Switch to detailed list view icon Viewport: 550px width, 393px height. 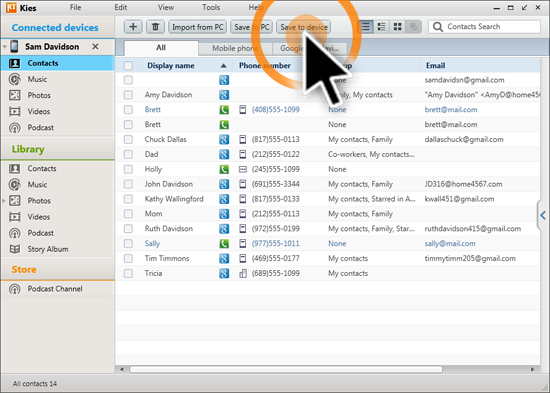click(381, 27)
